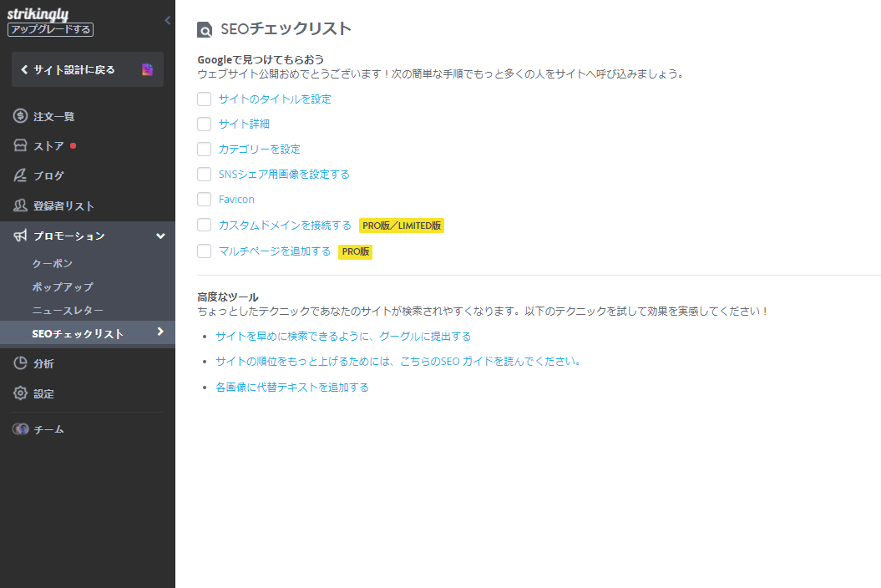Click the yellow PRO版 badge
The image size is (881, 588).
pos(355,251)
